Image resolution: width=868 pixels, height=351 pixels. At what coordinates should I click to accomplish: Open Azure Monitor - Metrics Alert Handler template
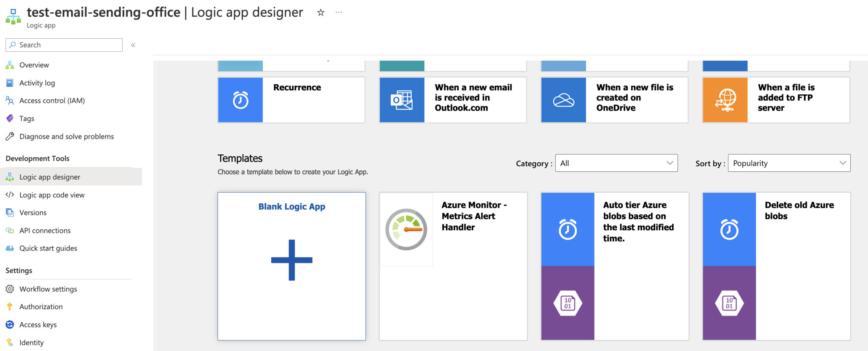pyautogui.click(x=453, y=266)
